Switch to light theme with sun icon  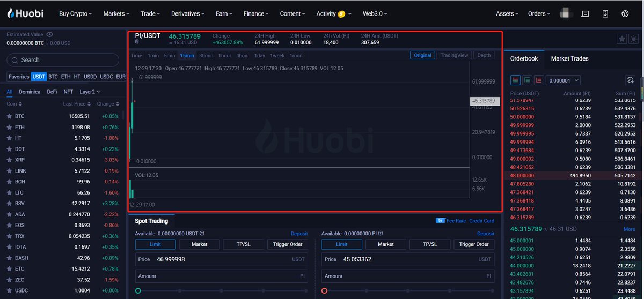click(634, 39)
